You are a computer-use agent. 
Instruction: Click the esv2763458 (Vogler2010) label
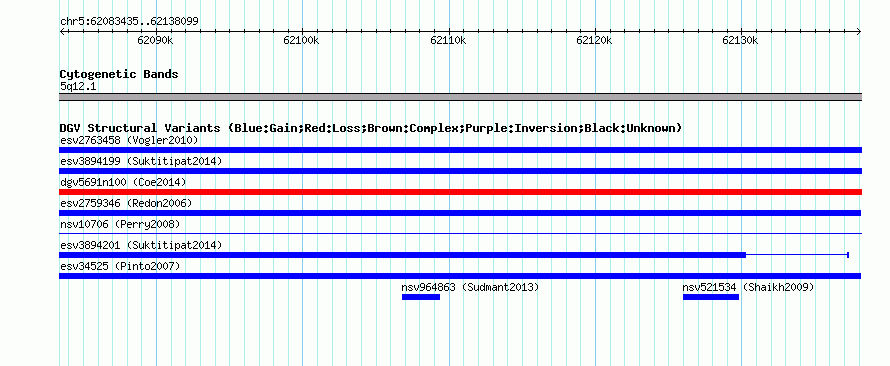click(x=129, y=140)
